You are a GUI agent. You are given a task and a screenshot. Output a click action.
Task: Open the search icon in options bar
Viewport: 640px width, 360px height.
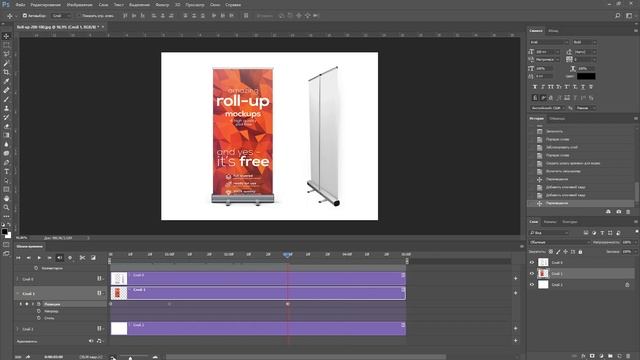point(618,16)
